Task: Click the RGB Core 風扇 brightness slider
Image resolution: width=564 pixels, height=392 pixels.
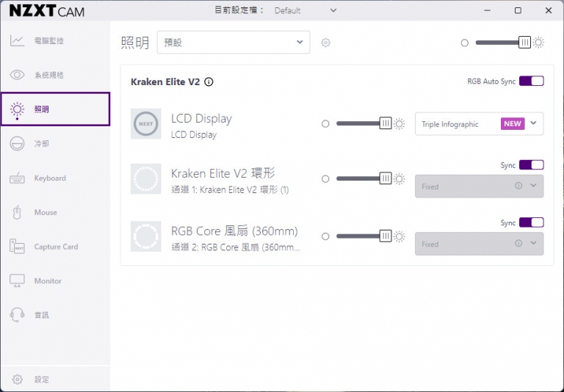Action: coord(364,236)
